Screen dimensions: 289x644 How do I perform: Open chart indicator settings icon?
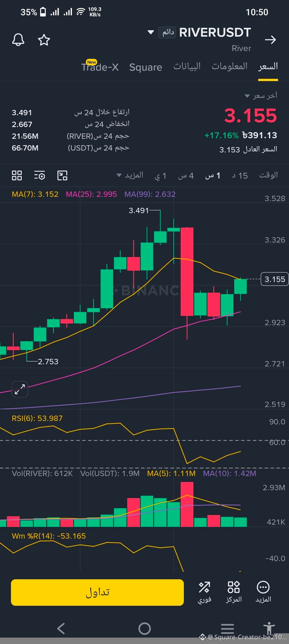click(40, 175)
